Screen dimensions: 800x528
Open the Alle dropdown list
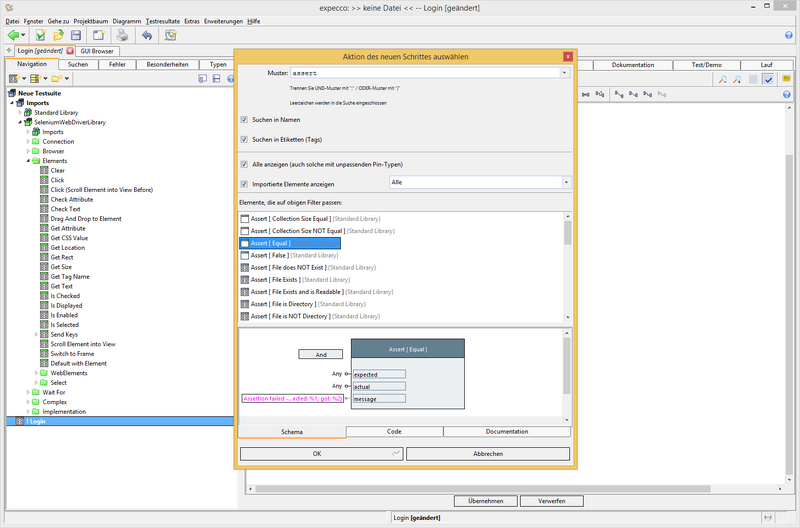click(x=565, y=183)
